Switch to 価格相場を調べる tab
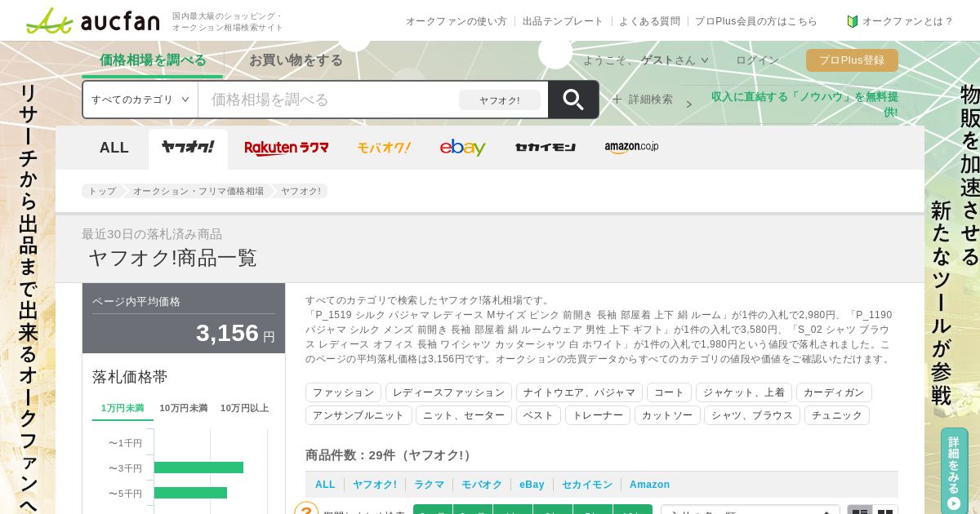The height and width of the screenshot is (514, 980). point(153,60)
